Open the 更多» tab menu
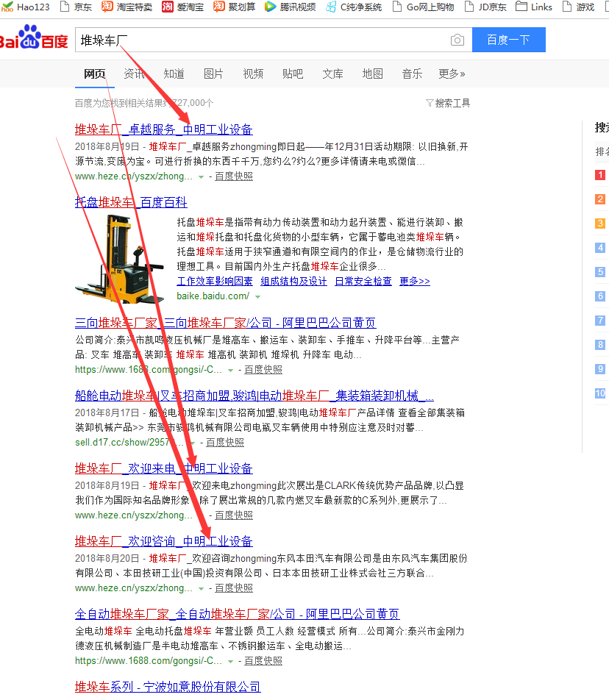The height and width of the screenshot is (700, 609). [x=452, y=74]
